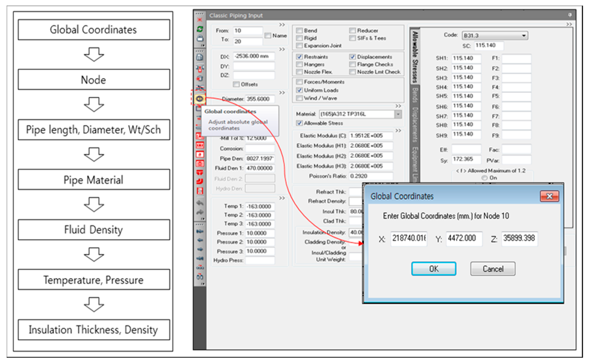
Task: Switch to the Displacements vertical tab
Action: 415,125
